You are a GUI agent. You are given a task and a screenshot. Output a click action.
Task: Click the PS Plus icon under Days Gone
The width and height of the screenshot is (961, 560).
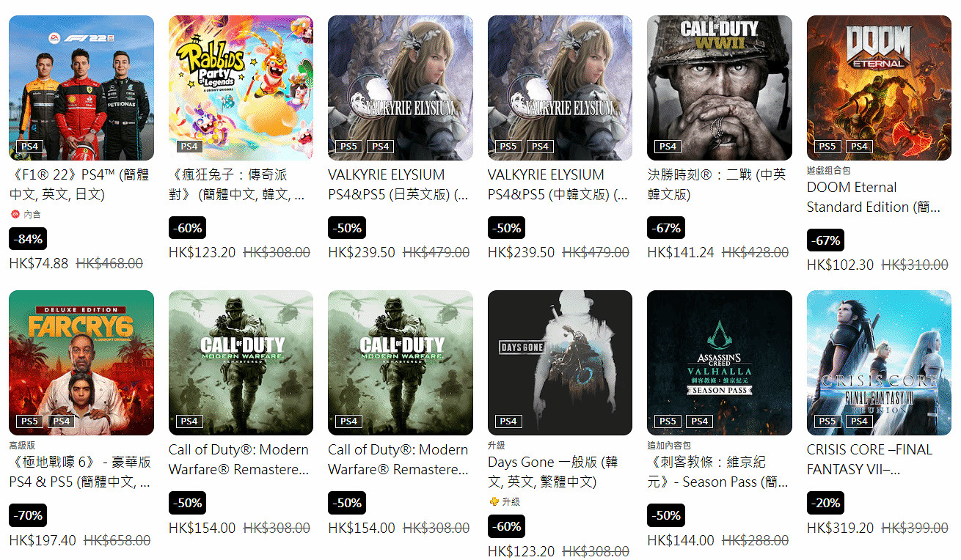click(x=494, y=501)
